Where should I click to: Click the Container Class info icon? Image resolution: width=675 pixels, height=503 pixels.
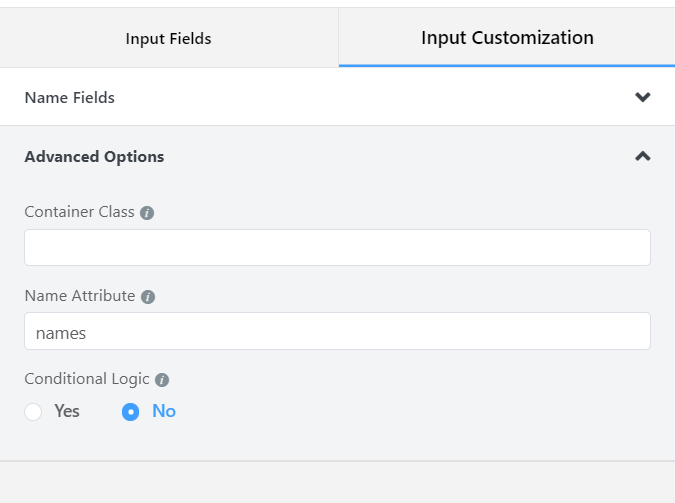tap(147, 213)
